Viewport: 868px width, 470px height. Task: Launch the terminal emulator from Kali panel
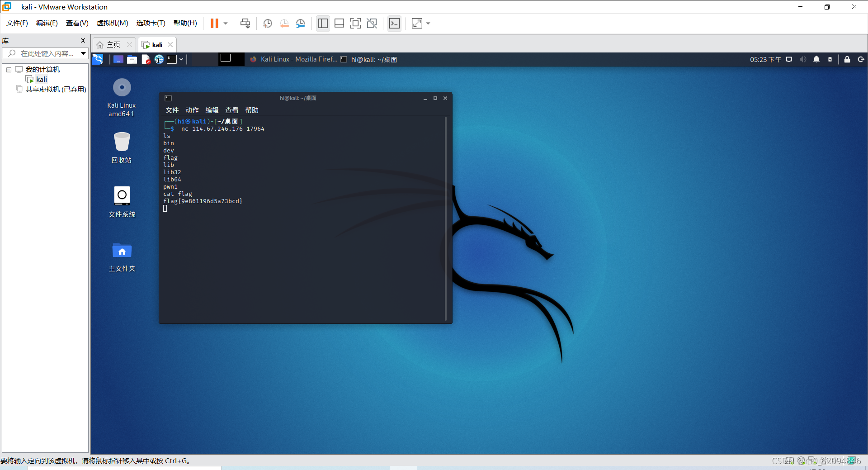coord(172,59)
